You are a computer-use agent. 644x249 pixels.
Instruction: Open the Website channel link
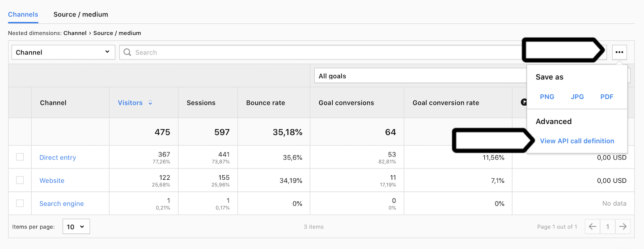[52, 181]
